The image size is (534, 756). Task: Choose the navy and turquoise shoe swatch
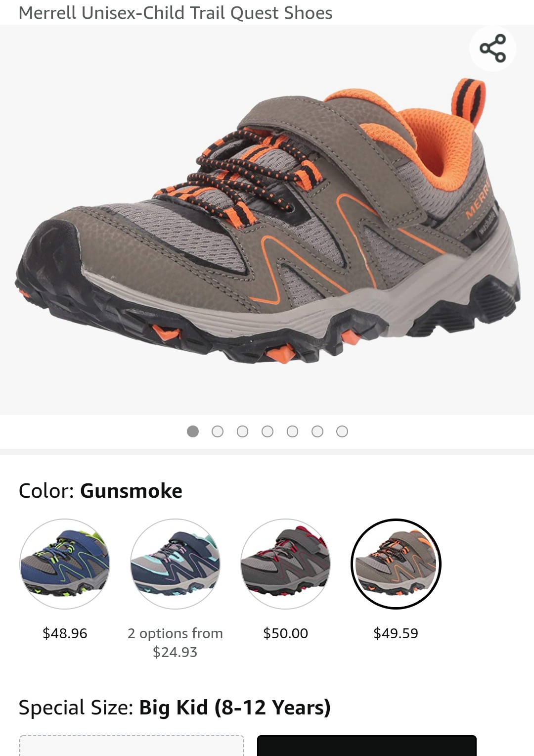(175, 564)
